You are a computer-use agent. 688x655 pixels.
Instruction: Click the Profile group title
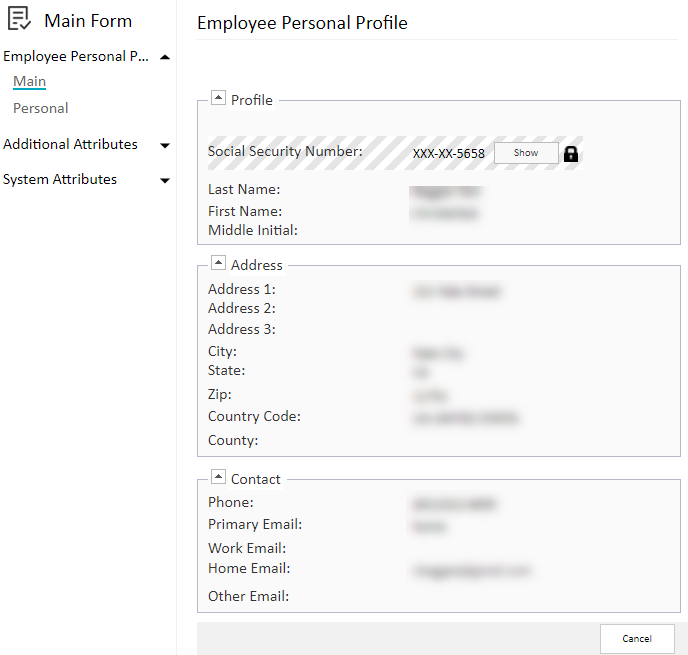(x=251, y=100)
